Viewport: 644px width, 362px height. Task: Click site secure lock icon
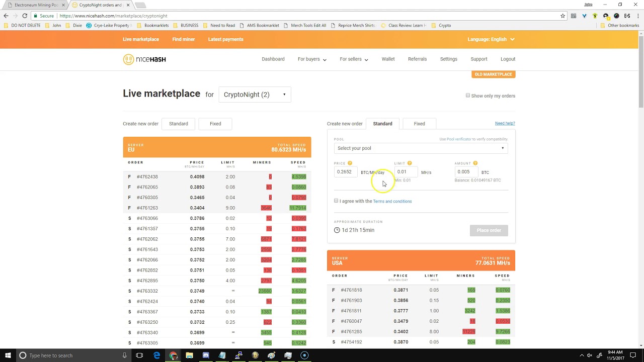36,16
